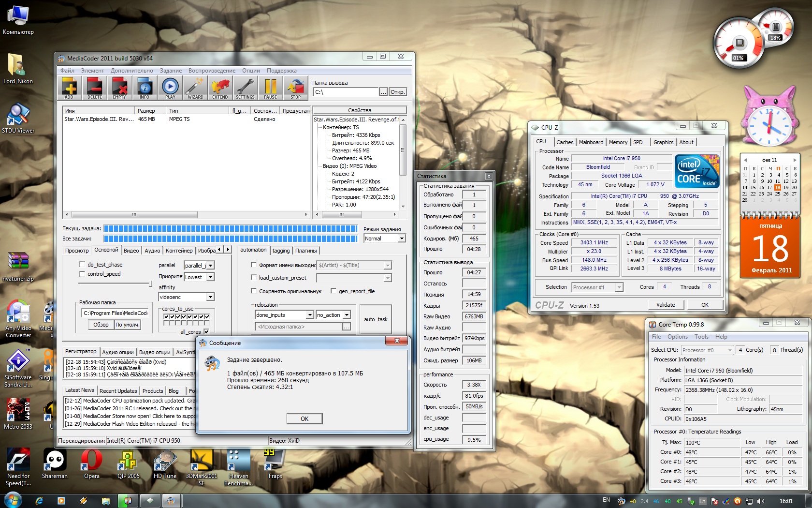Viewport: 812px width, 508px height.
Task: Click the EMPTY list toolbar icon
Action: (x=119, y=89)
